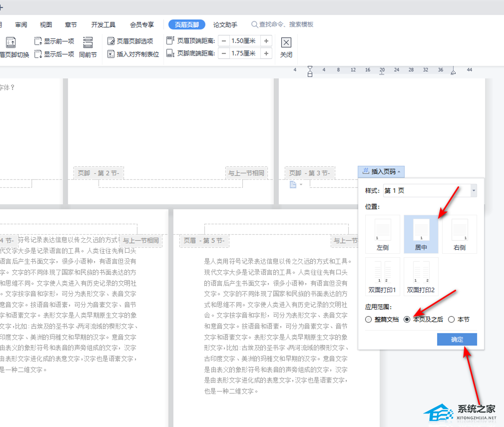Click 显示后一项 in the ribbon
Image resolution: width=504 pixels, height=427 pixels.
pyautogui.click(x=54, y=54)
